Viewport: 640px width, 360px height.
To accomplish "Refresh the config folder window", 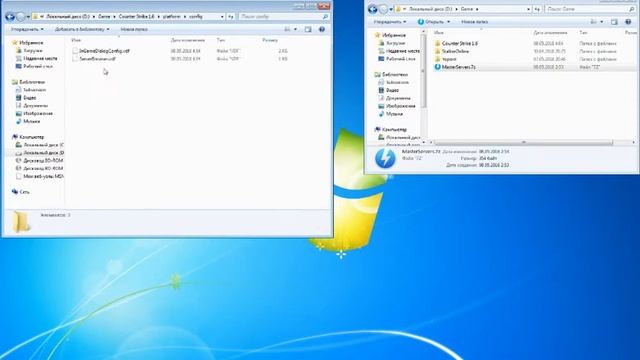I will pos(231,17).
